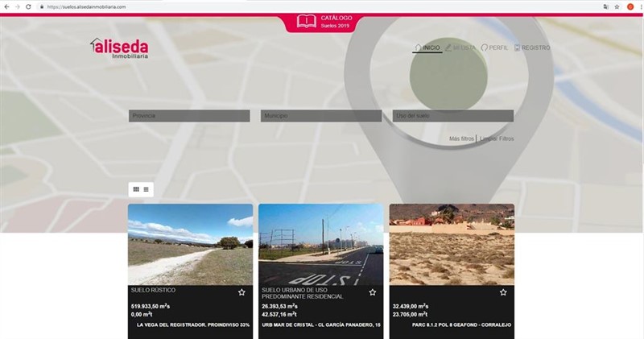644x339 pixels.
Task: Click the 26.393,53 m²s area value
Action: pyautogui.click(x=279, y=306)
